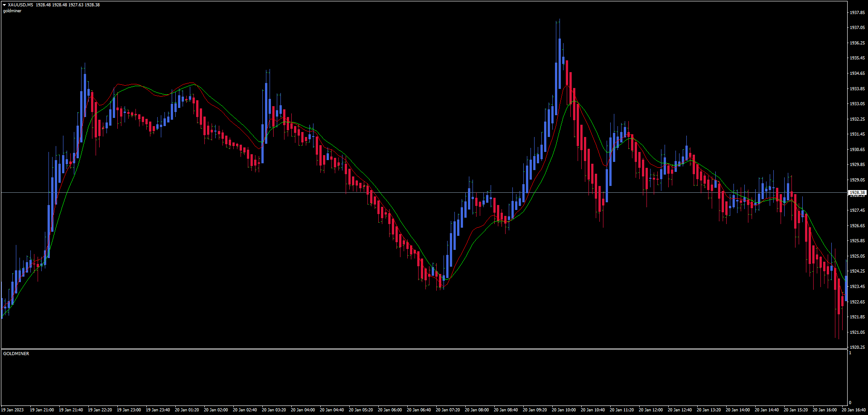The height and width of the screenshot is (415, 868).
Task: Click the 1924.25 price scale label
Action: tap(857, 271)
